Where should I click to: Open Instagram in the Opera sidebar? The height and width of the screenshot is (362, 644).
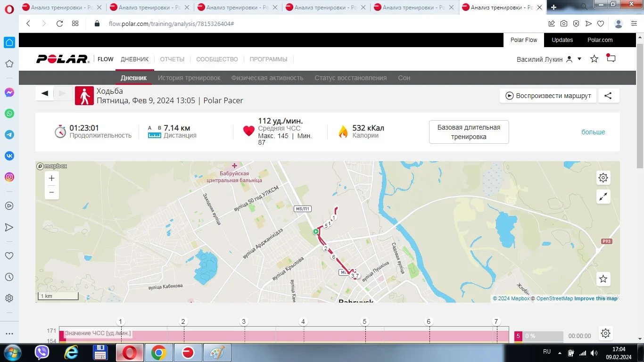9,177
